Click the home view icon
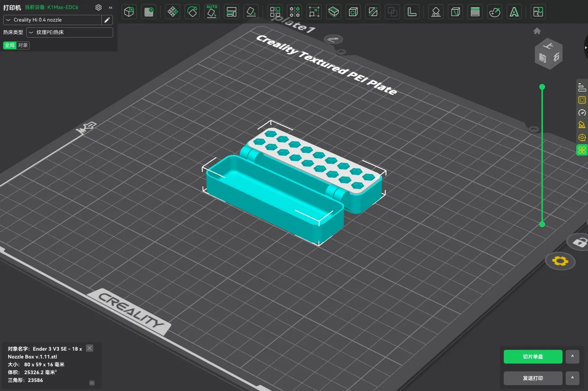The width and height of the screenshot is (588, 391). 537,31
